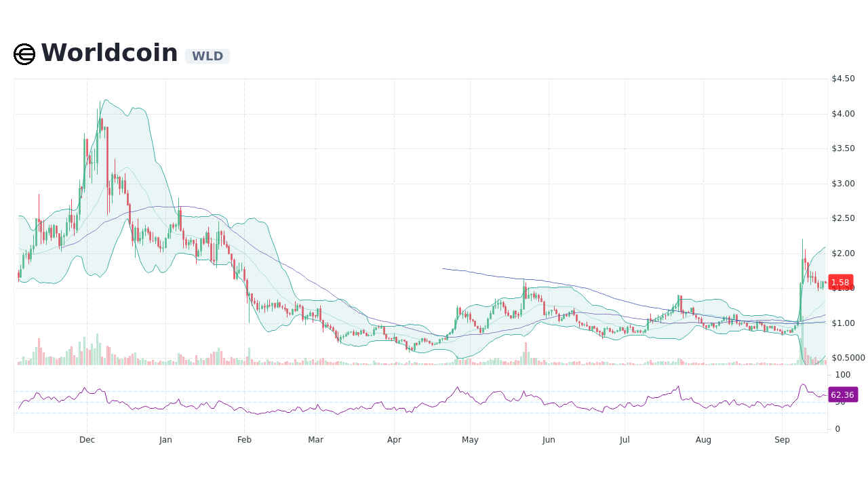Click the Worldcoin logo icon
Viewport: 868px width, 488px height.
click(23, 54)
